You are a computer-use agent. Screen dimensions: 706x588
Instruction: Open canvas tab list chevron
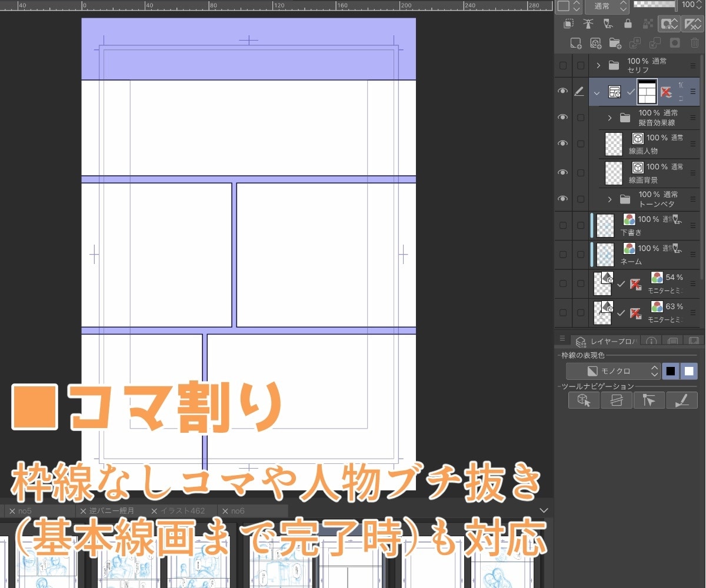point(544,510)
